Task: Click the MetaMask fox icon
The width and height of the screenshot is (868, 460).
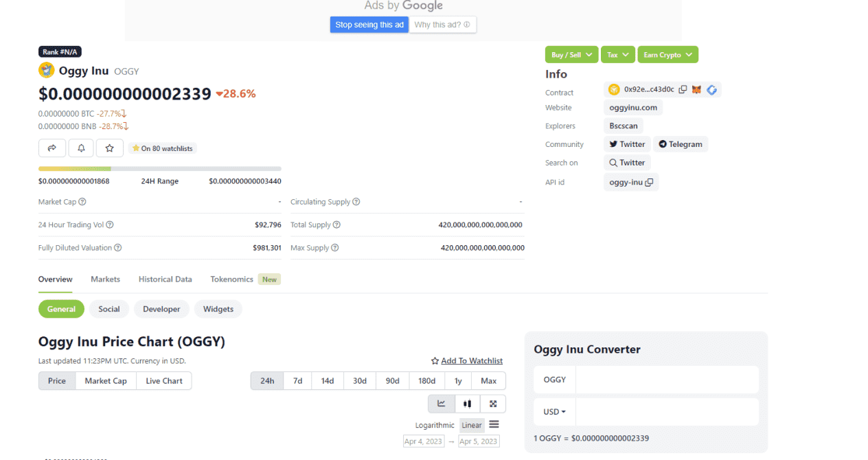Action: click(x=696, y=89)
